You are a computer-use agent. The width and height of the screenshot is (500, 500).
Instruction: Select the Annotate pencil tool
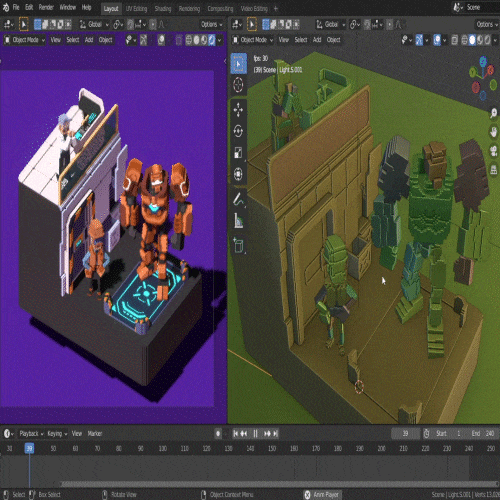click(x=238, y=199)
